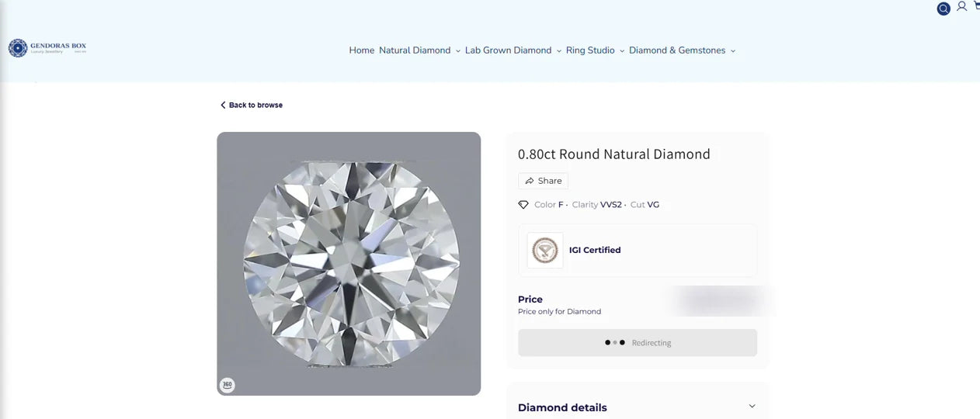Click the Gendoras Box logo
The width and height of the screenshot is (980, 419).
47,48
